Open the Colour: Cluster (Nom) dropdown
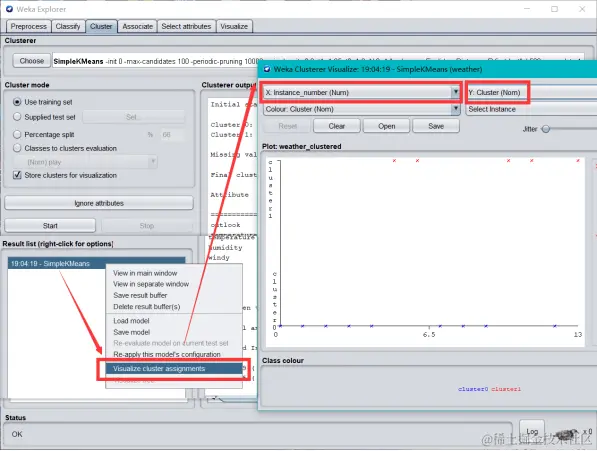Screen dimensions: 597x451 point(361,109)
